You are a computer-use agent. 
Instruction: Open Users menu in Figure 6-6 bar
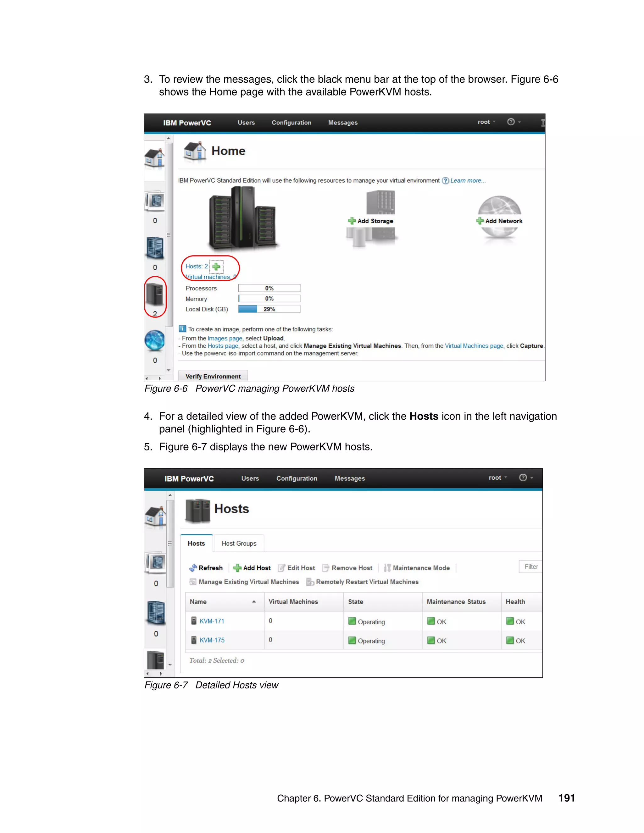pos(246,122)
